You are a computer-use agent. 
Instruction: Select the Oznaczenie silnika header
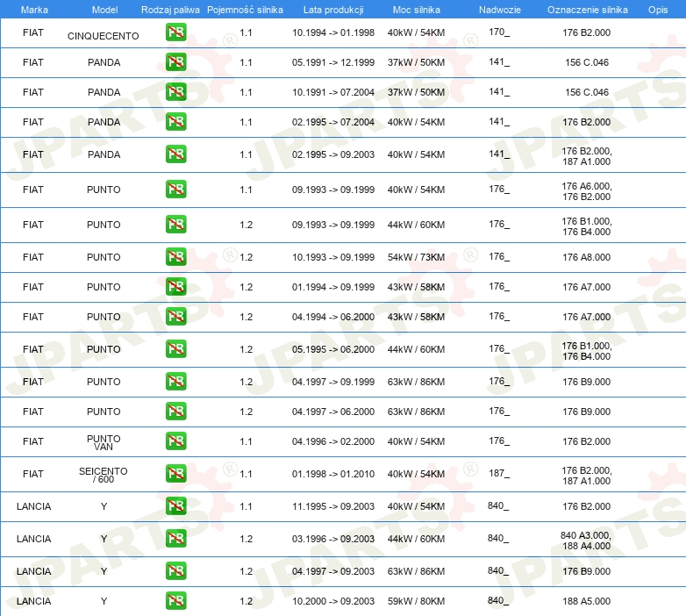point(587,10)
